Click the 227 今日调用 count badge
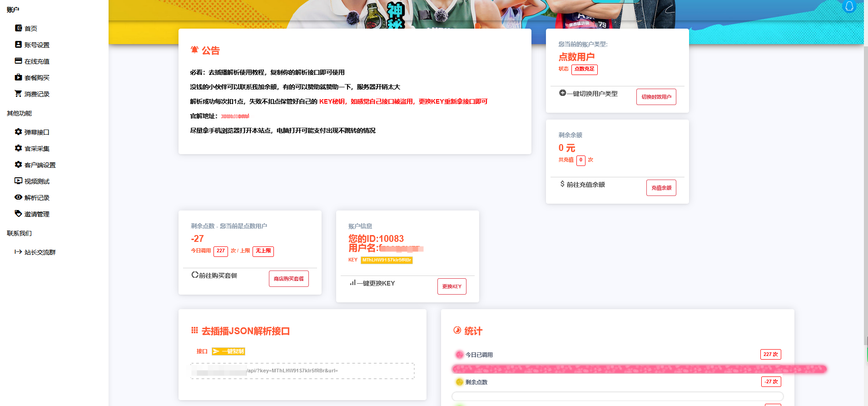The height and width of the screenshot is (406, 868). coord(221,251)
